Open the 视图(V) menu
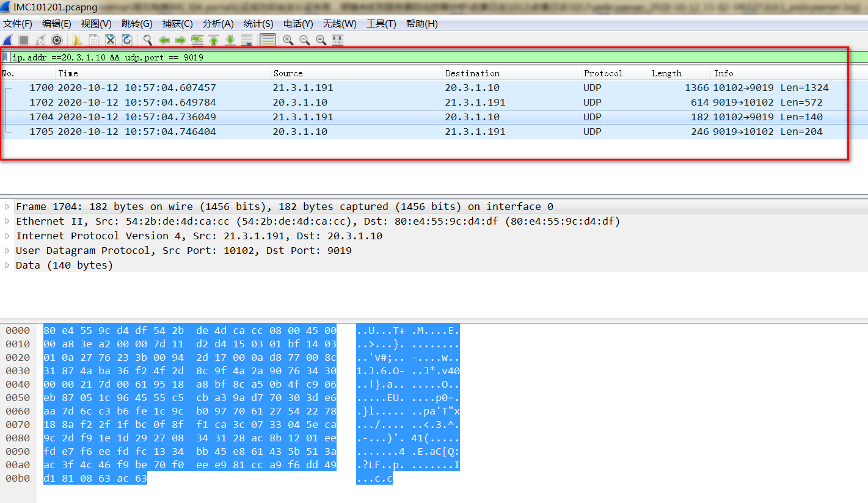This screenshot has height=503, width=868. 96,24
